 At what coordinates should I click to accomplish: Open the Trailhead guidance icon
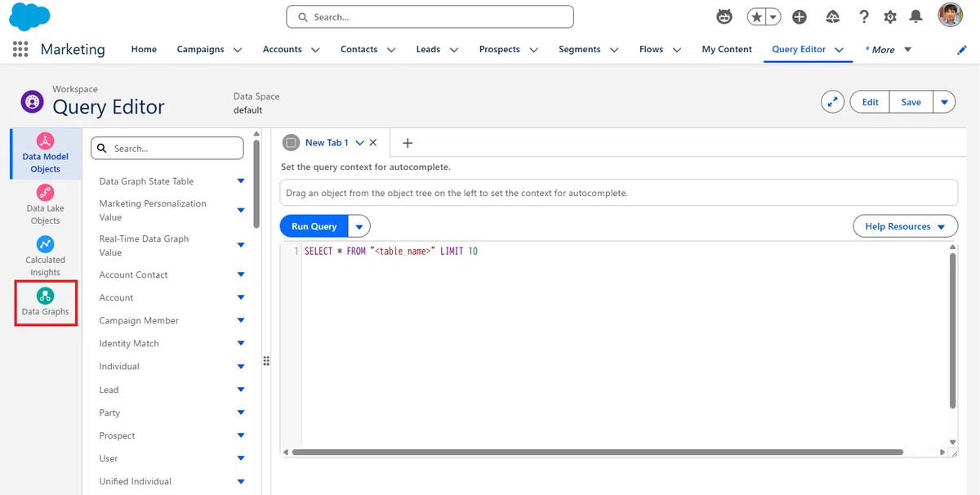click(833, 16)
